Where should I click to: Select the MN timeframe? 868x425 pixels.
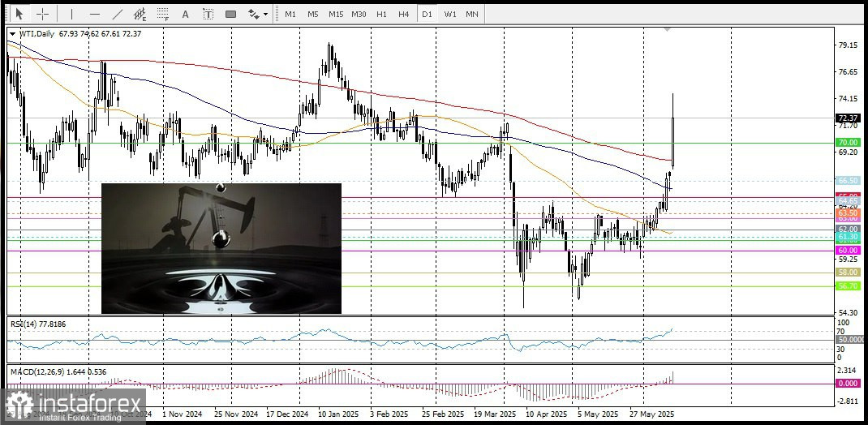(471, 14)
